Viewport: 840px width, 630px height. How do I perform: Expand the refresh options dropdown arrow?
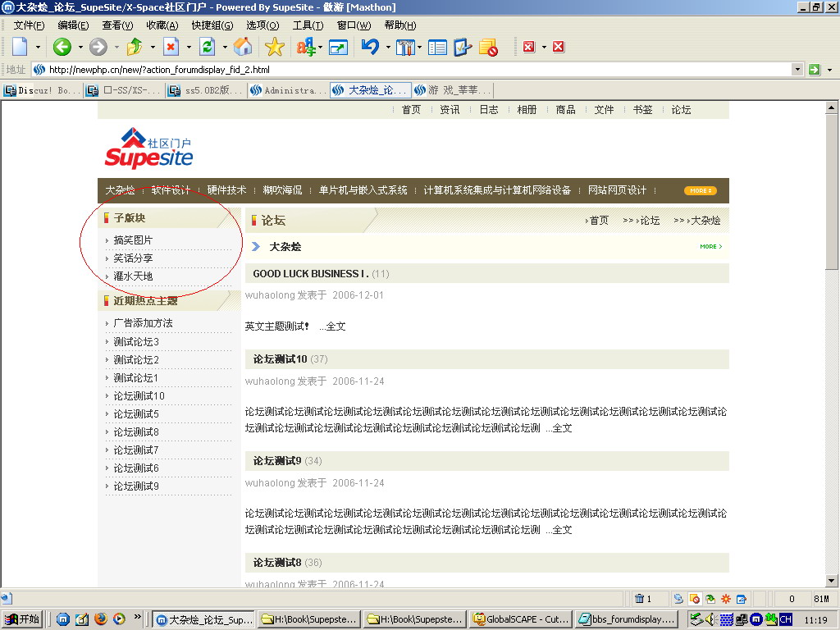click(x=225, y=47)
